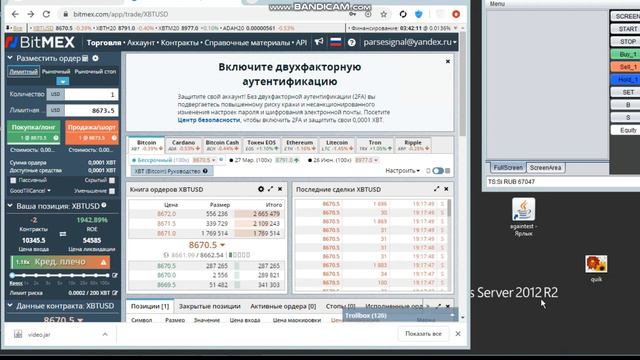Reload the BitMEX page

(x=47, y=14)
